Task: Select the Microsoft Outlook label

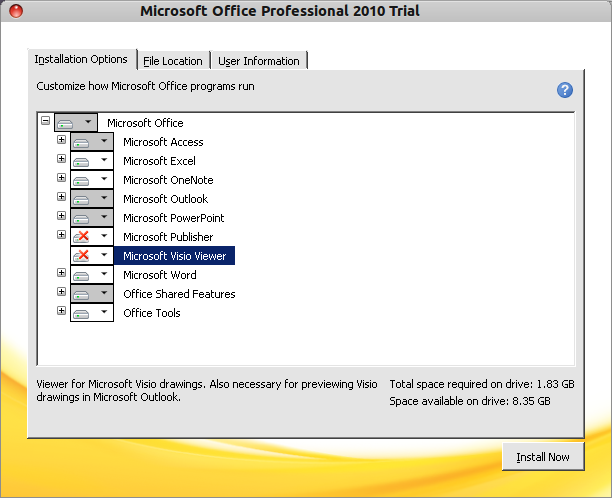Action: pyautogui.click(x=165, y=199)
